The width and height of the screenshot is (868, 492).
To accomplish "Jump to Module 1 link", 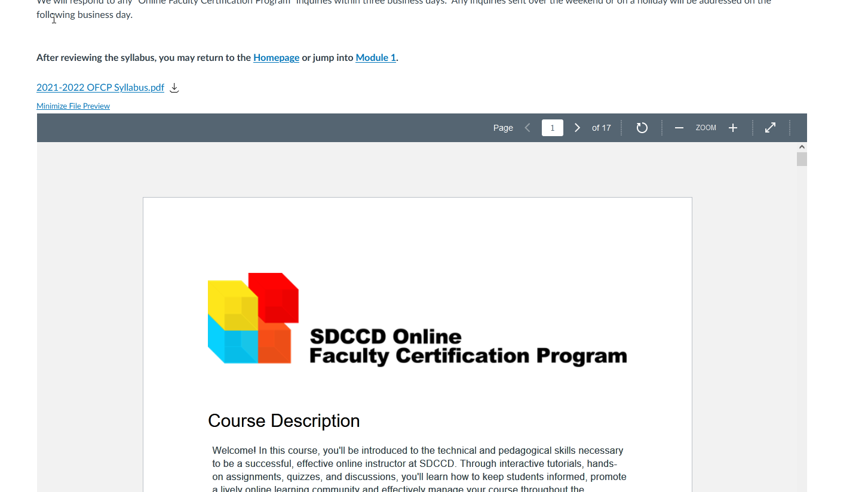I will [375, 58].
